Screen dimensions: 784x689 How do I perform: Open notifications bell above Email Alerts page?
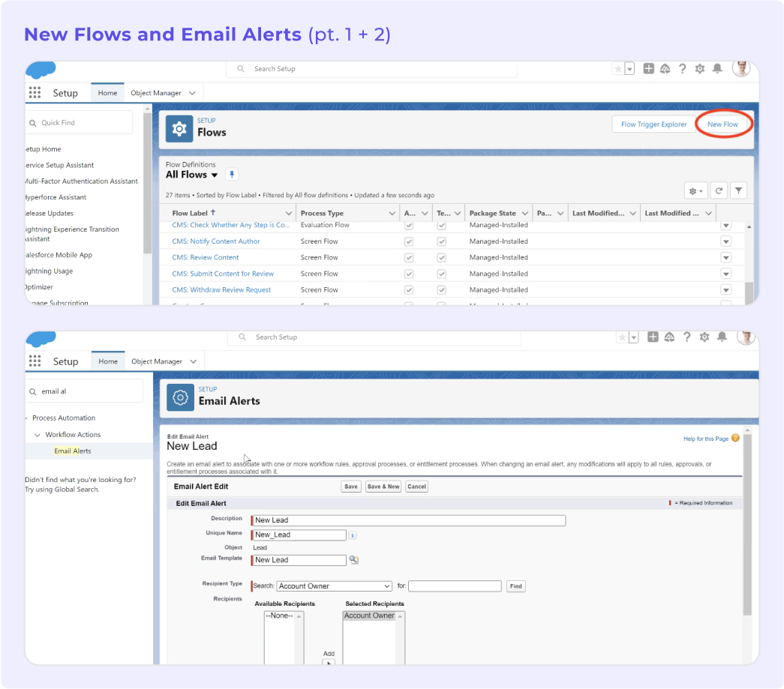(x=722, y=337)
